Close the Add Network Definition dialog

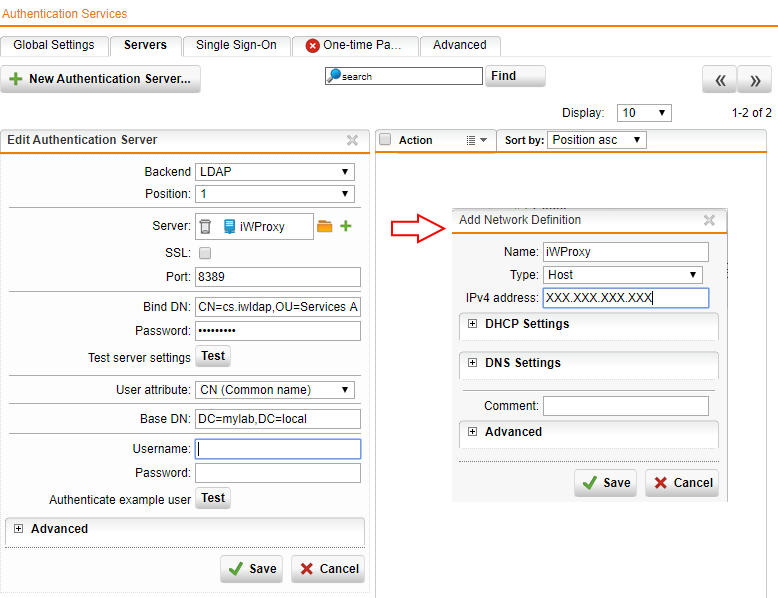tap(709, 221)
